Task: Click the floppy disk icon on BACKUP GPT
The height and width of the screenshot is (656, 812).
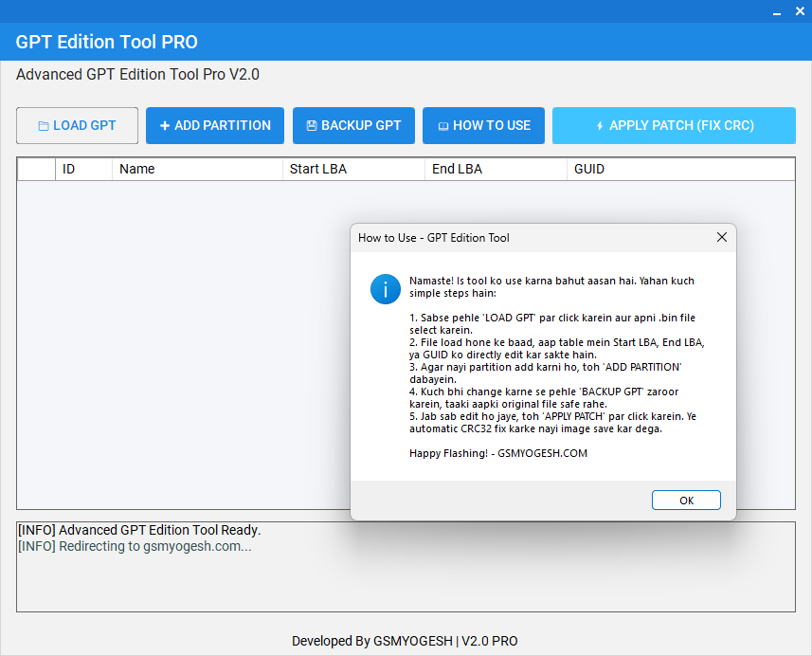Action: click(311, 126)
